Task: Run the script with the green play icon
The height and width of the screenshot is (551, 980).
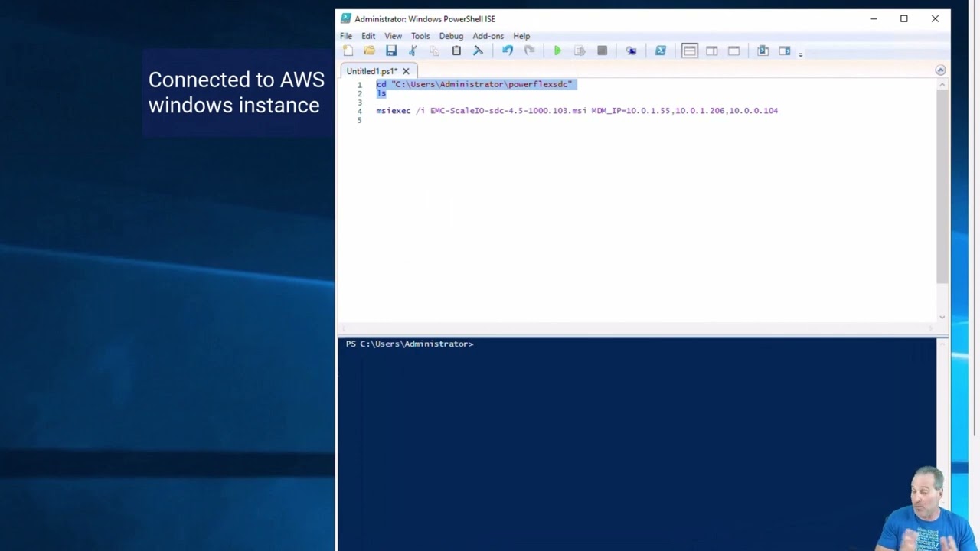Action: (557, 51)
